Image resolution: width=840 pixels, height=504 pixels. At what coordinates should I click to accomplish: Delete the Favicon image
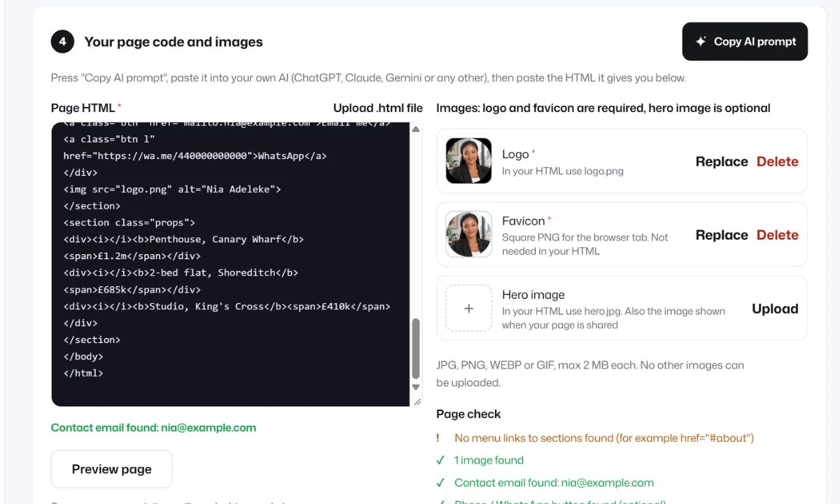[x=778, y=235]
